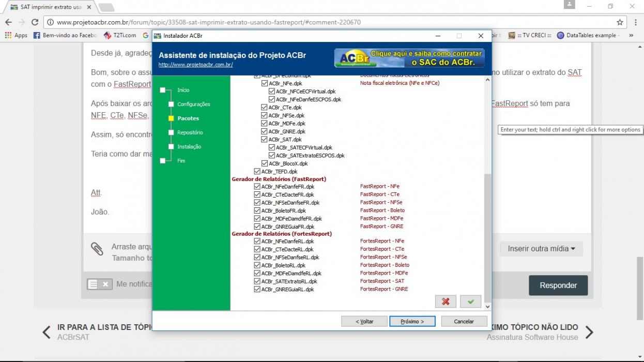Click the package list scrollbar down arrow

[487, 307]
